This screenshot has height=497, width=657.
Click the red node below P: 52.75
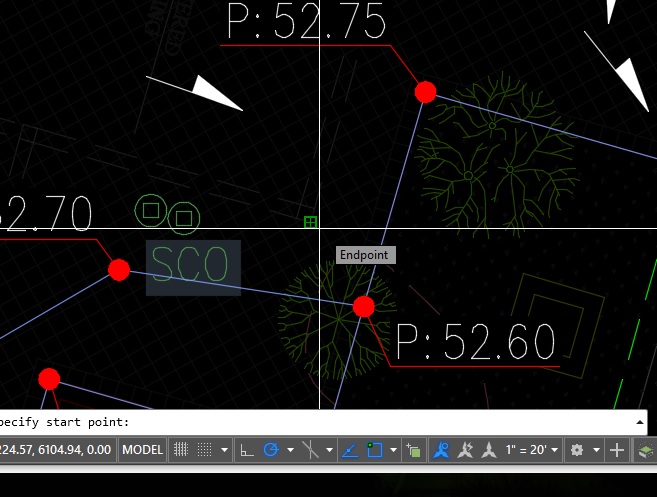(x=425, y=92)
